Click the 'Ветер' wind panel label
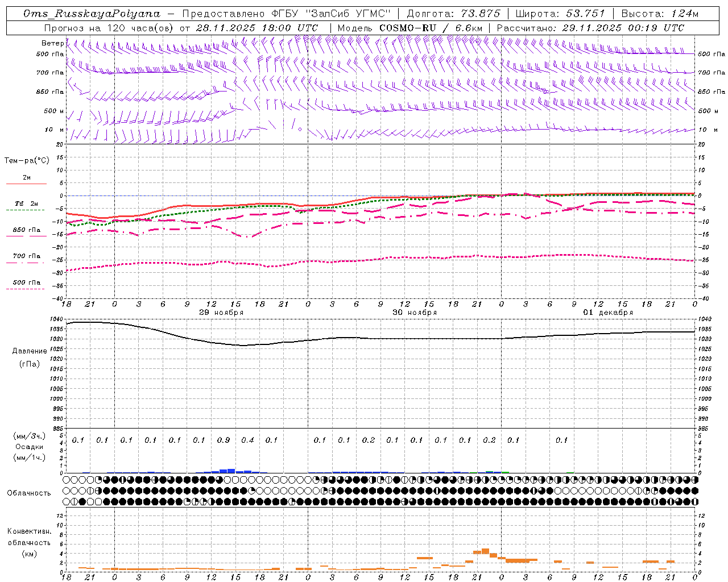 52,43
